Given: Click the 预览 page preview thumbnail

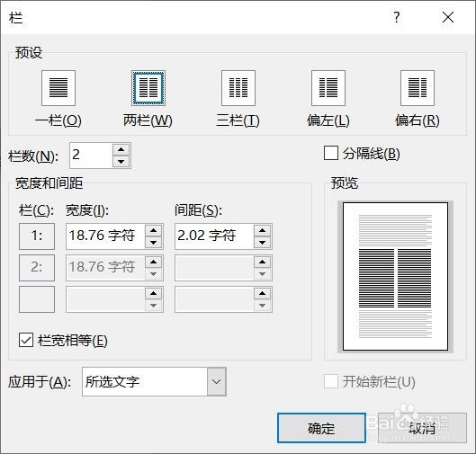Looking at the screenshot, I should [395, 276].
